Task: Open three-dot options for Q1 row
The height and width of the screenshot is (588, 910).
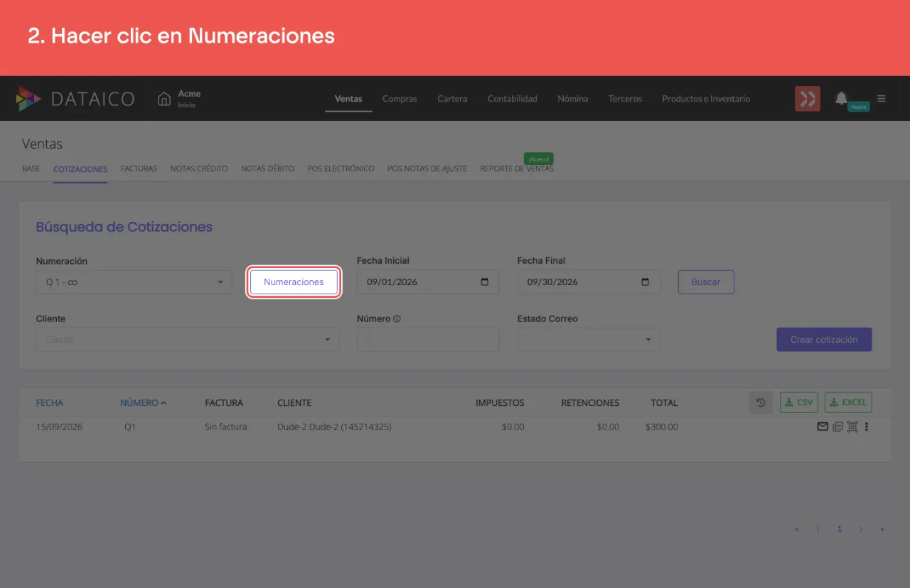Action: pos(867,427)
